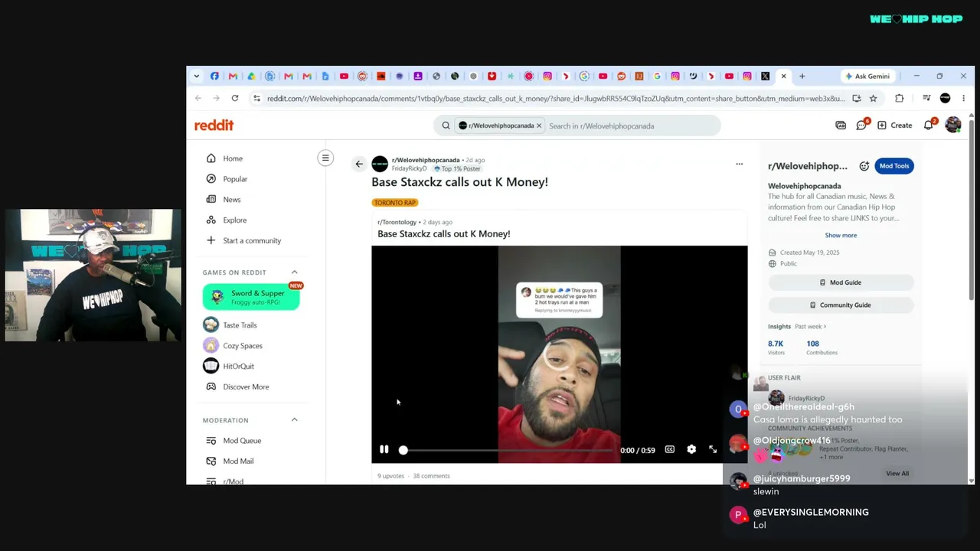Bookmark this page with the star
This screenshot has width=980, height=551.
point(873,99)
